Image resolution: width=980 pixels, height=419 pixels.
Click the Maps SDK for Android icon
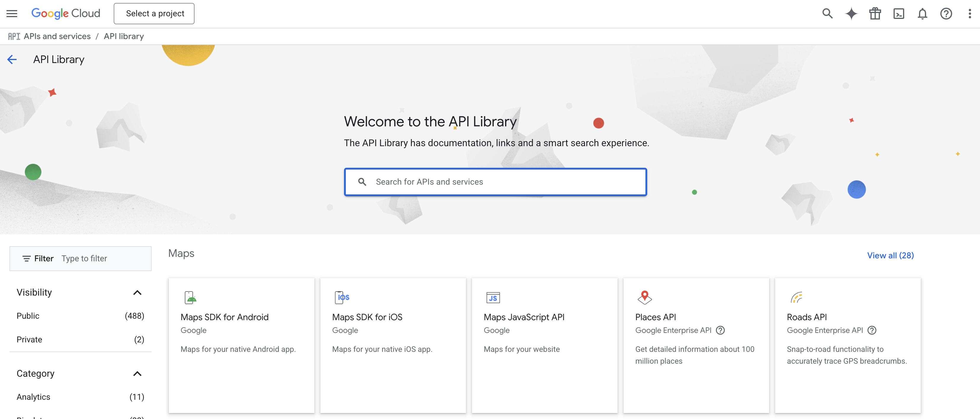point(190,298)
